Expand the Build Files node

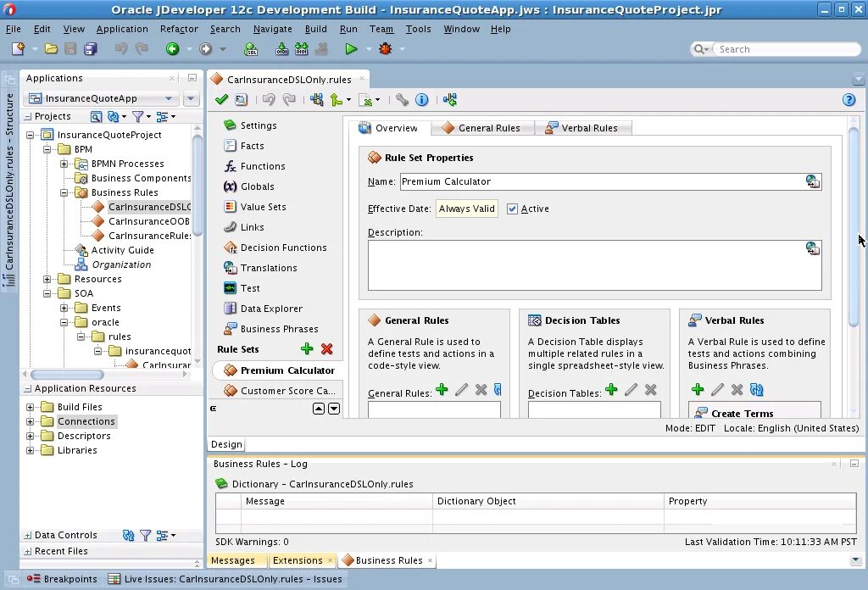(x=30, y=407)
